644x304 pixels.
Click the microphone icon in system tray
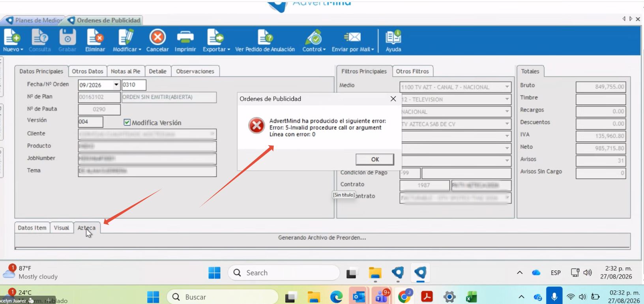point(554,297)
